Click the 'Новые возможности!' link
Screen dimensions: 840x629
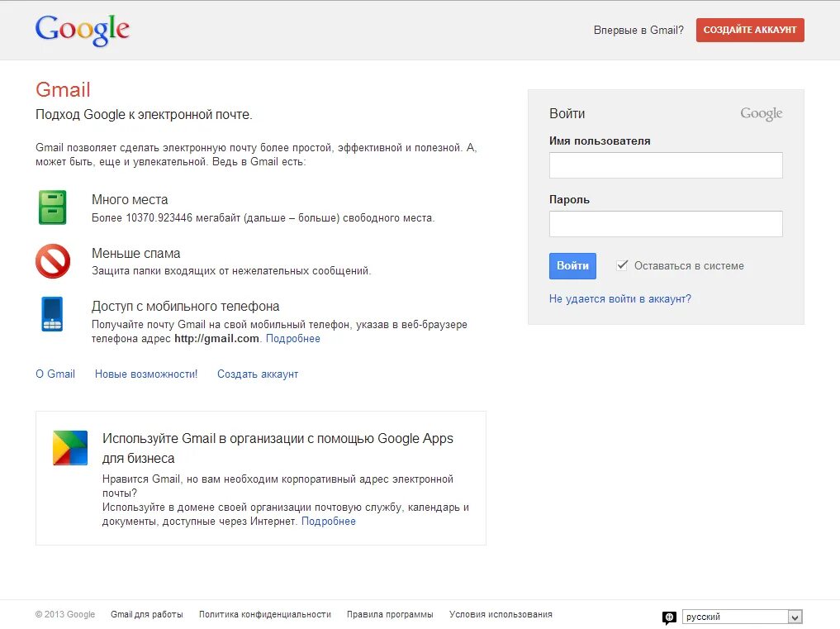(x=146, y=374)
